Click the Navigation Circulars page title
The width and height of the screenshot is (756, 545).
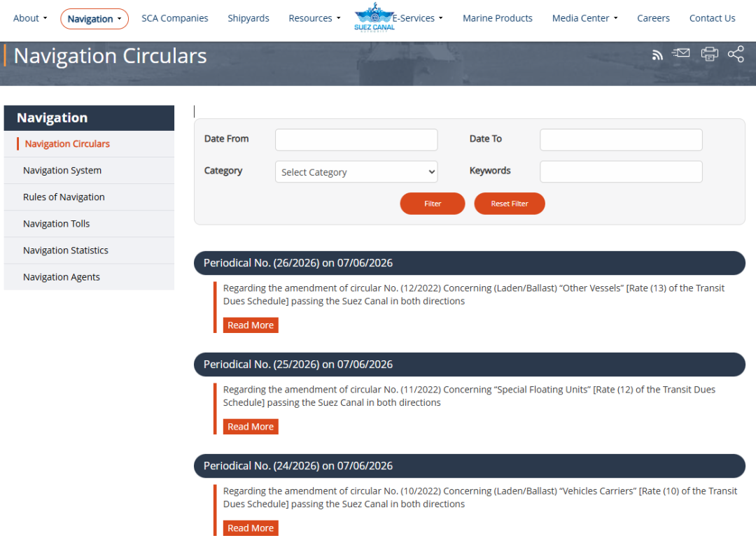point(110,56)
